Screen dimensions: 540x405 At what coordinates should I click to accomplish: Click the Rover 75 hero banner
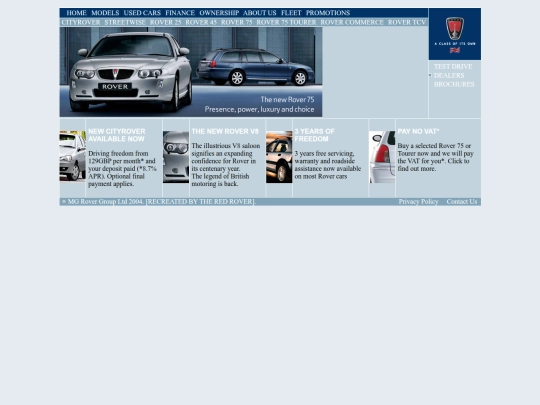pos(191,72)
